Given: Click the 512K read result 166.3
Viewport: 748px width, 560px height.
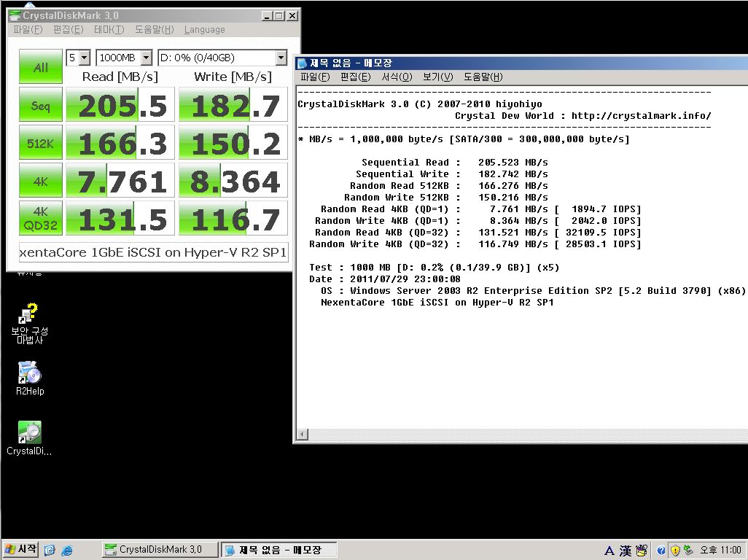Looking at the screenshot, I should (120, 142).
